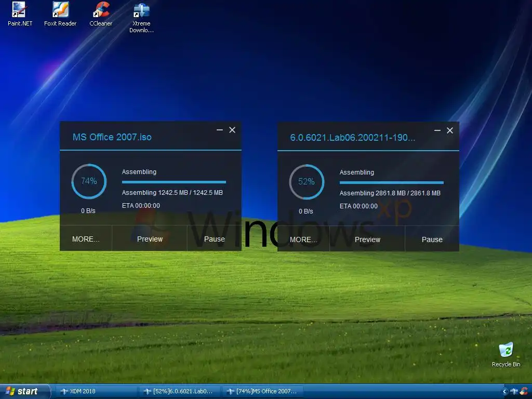The width and height of the screenshot is (532, 399).
Task: Click 'Assembling 2861.8 MB / 2861.8 MB' text
Action: tap(390, 193)
